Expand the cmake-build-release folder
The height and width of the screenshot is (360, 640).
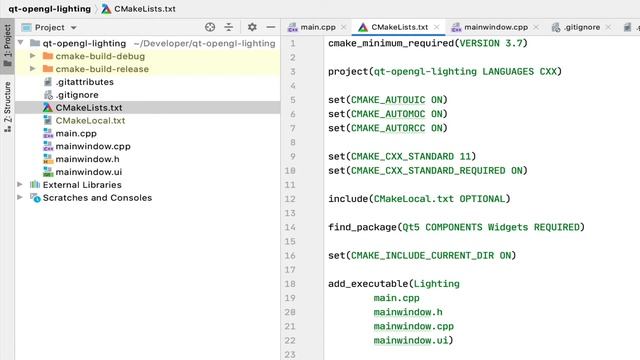(33, 69)
